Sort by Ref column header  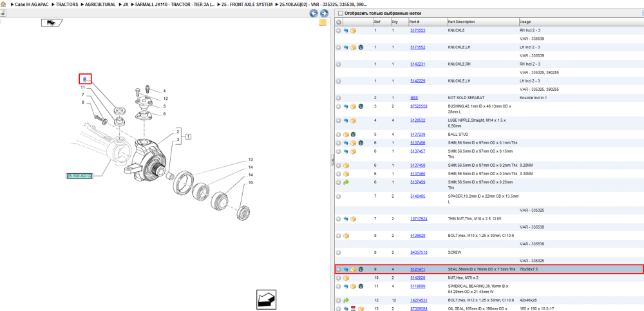click(x=377, y=22)
